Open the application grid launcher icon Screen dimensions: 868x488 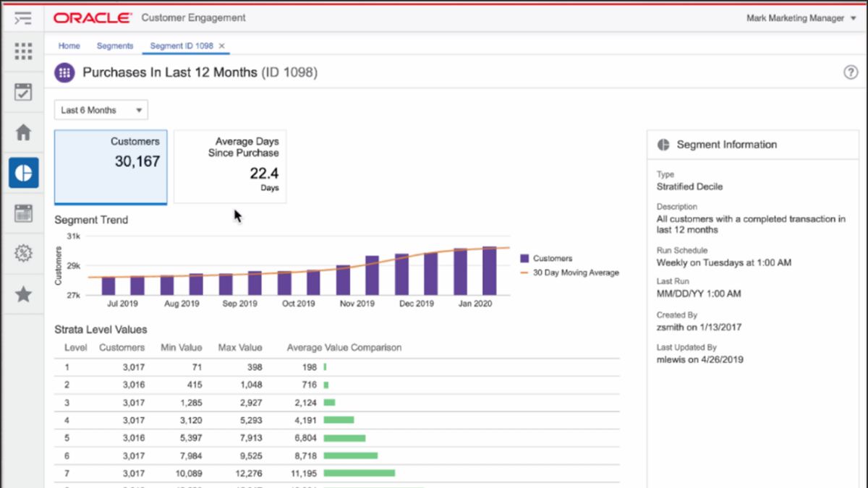[23, 51]
